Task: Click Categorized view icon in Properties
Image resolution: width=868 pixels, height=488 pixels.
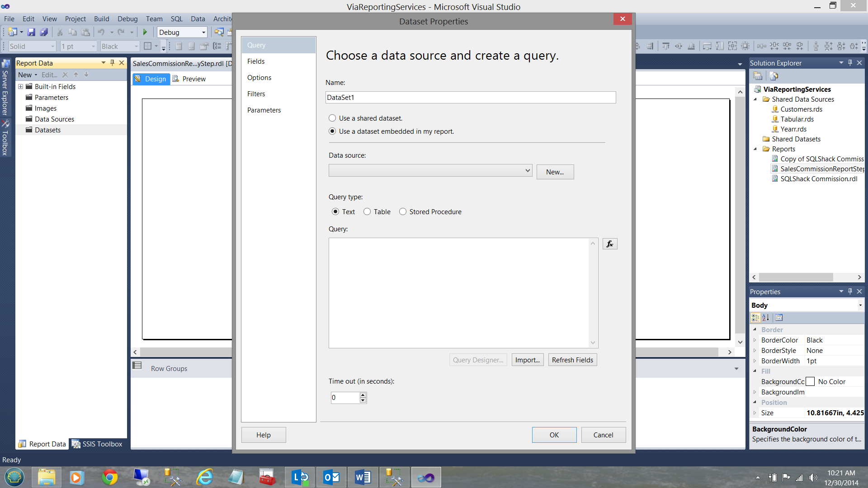Action: pyautogui.click(x=755, y=318)
